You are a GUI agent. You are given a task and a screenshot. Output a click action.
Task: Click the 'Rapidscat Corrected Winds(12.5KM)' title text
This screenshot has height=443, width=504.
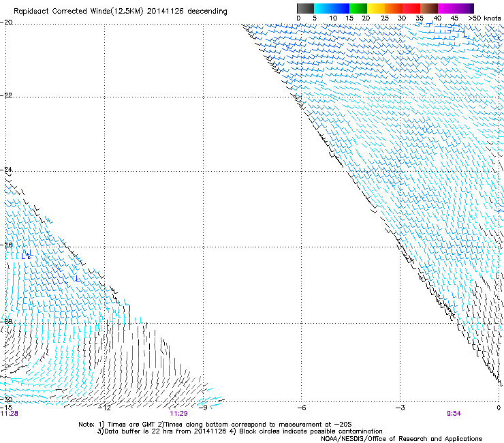(78, 12)
